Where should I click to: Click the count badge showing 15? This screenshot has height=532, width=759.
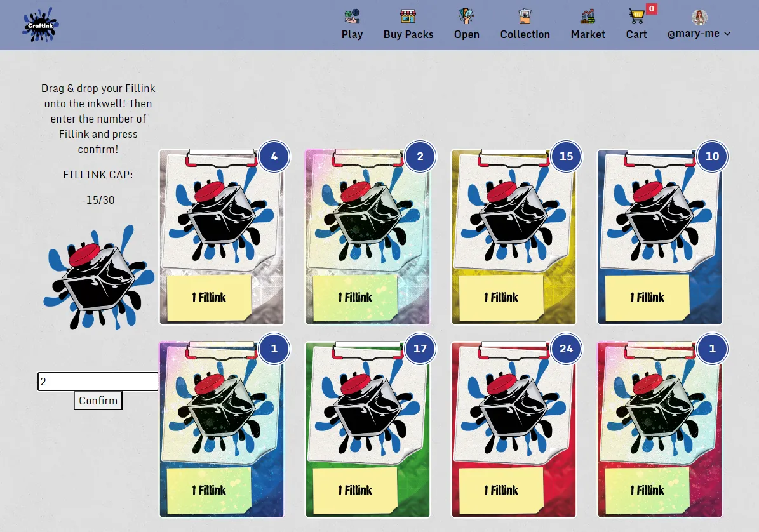click(567, 156)
